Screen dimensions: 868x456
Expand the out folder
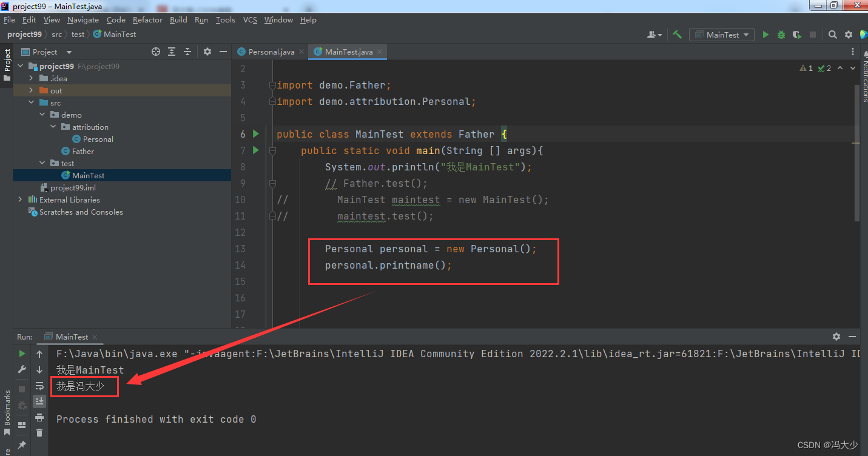(31, 90)
